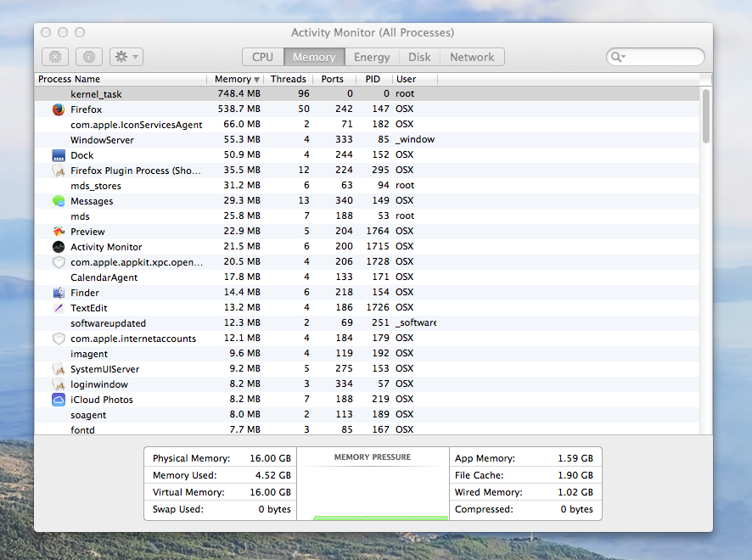Viewport: 752px width, 560px height.
Task: Click the Firefox app icon
Action: pyautogui.click(x=59, y=109)
